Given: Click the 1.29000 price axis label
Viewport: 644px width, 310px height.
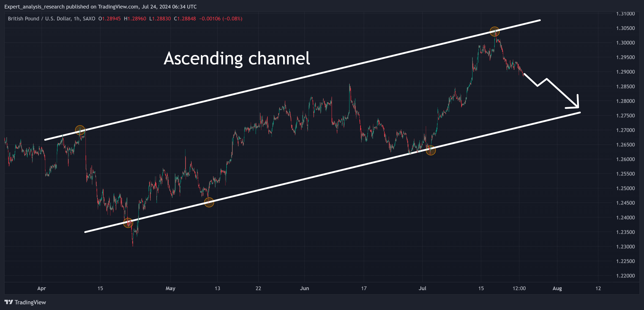Looking at the screenshot, I should [x=625, y=72].
